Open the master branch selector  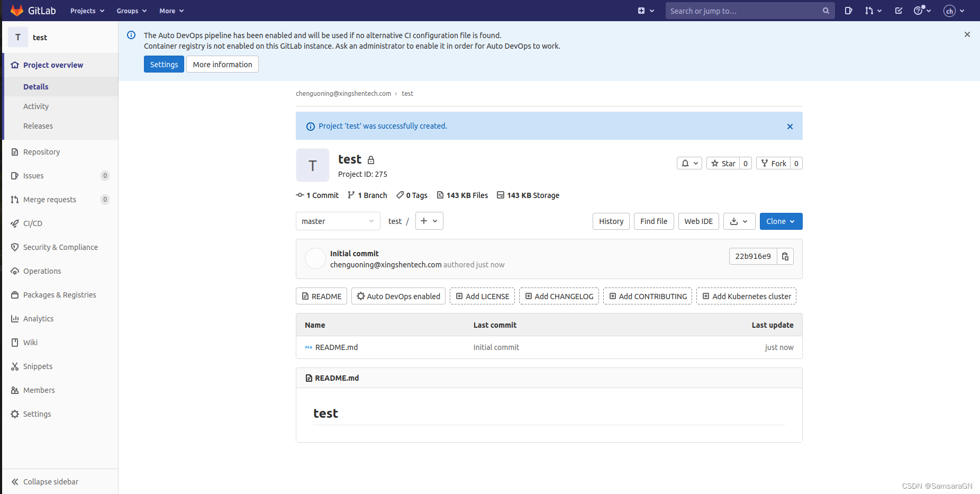[338, 221]
